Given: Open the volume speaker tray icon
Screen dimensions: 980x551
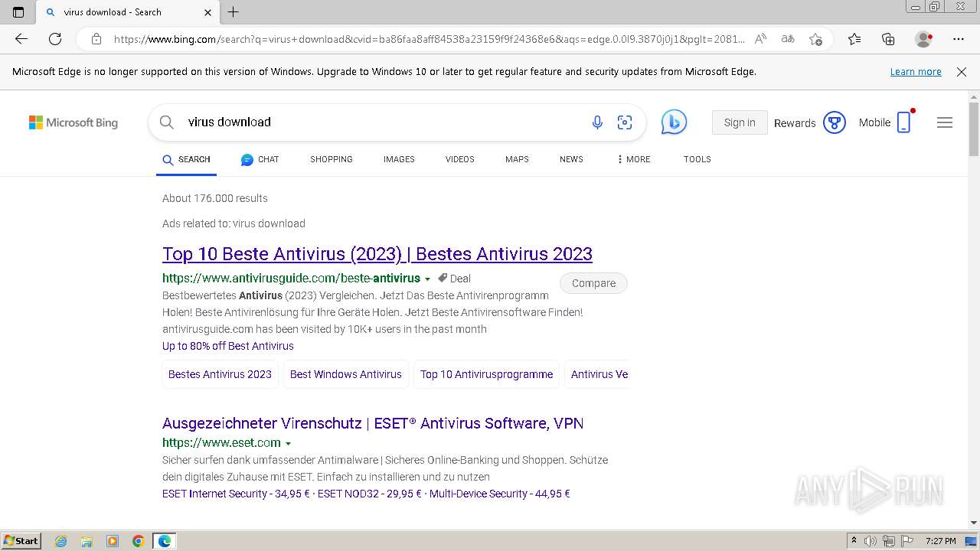Looking at the screenshot, I should click(871, 541).
